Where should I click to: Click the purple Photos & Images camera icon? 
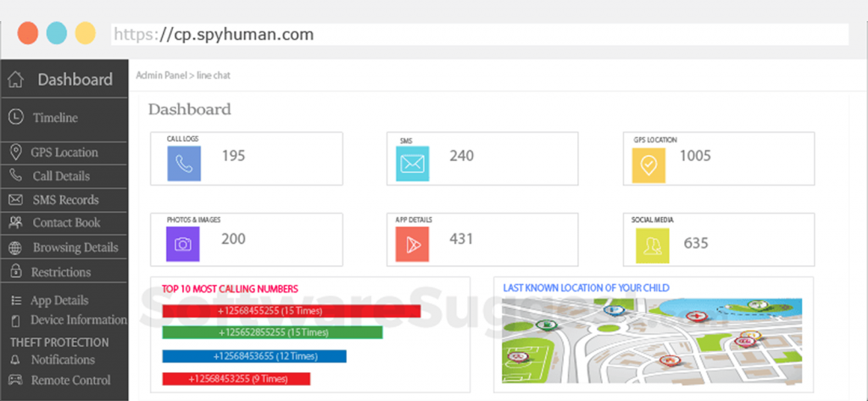click(184, 244)
